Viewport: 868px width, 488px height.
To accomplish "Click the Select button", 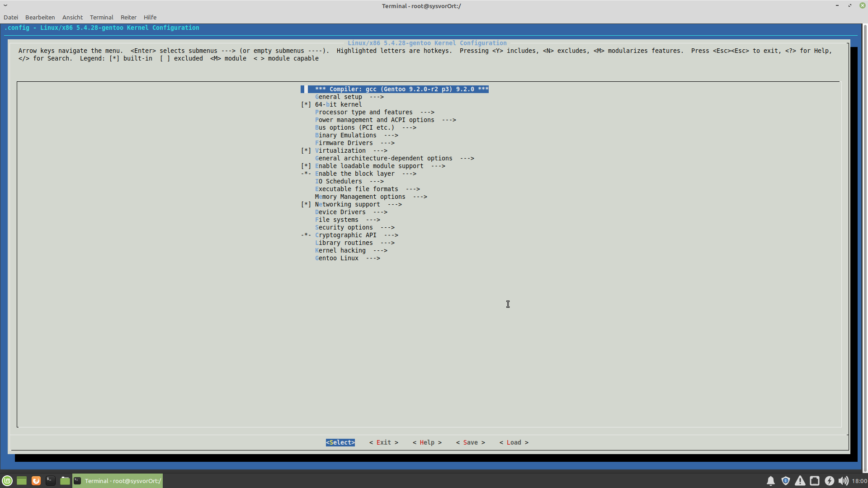I will point(340,442).
